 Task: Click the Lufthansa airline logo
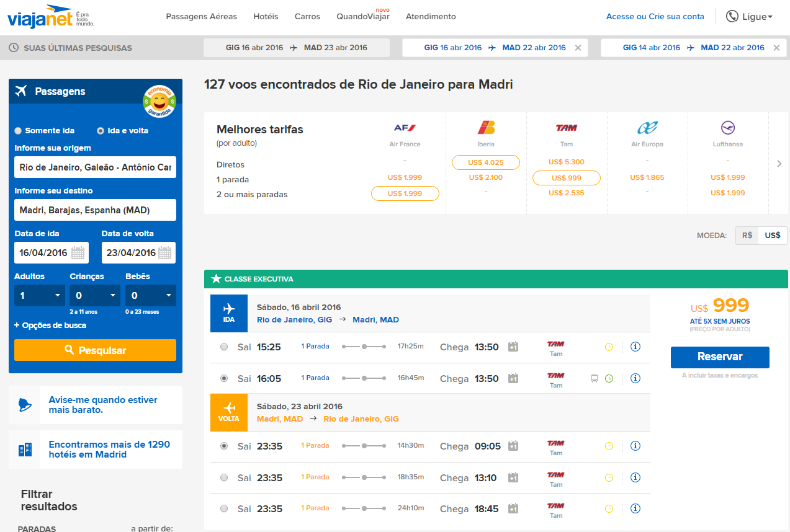pos(728,128)
